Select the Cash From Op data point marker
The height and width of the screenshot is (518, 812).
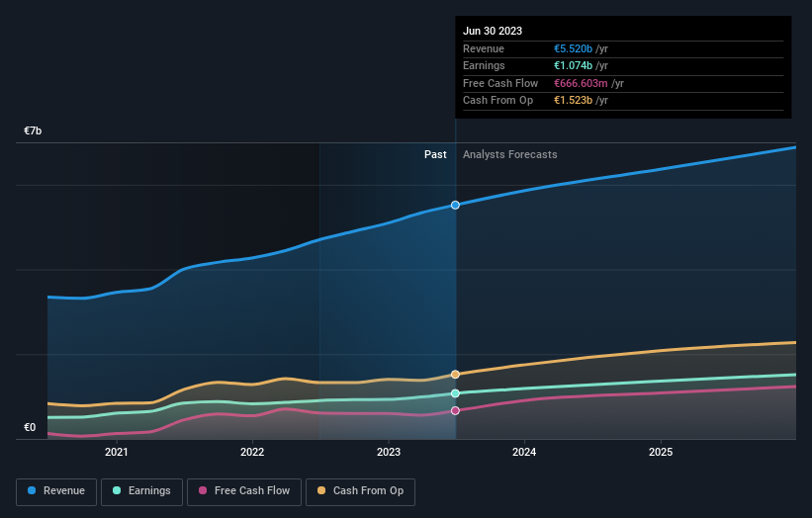point(455,374)
